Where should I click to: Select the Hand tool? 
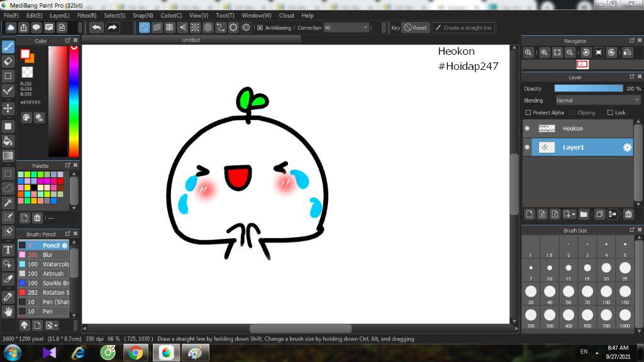[8, 312]
